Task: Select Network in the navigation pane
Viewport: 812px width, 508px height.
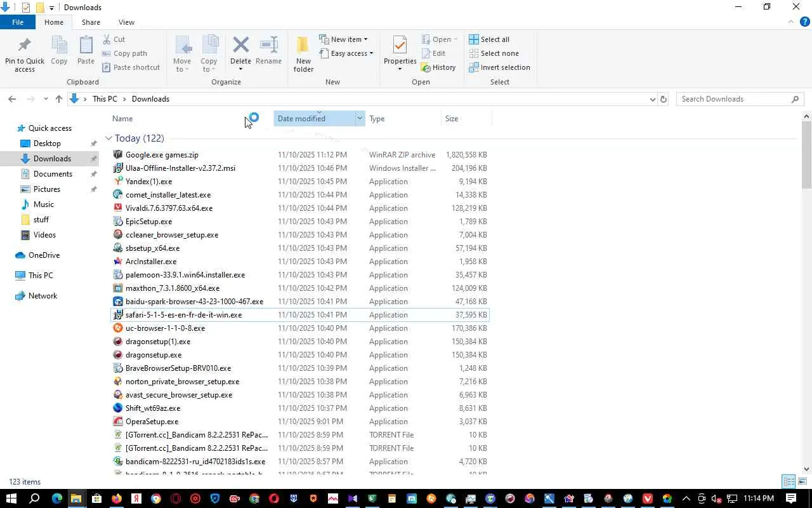Action: pos(43,296)
